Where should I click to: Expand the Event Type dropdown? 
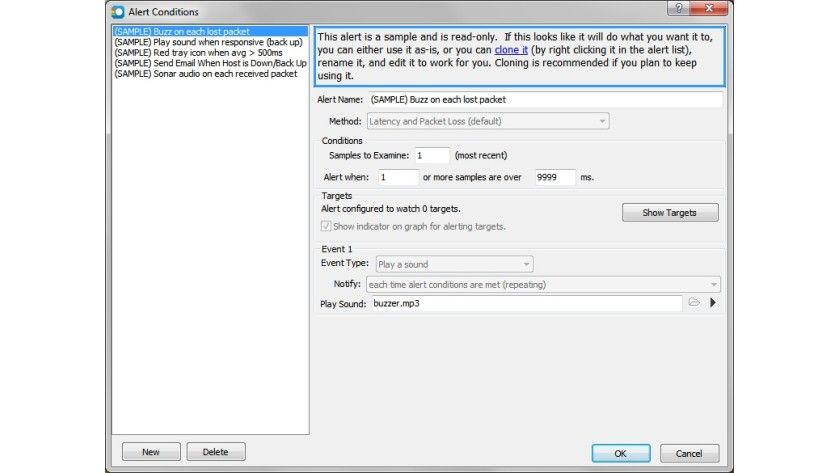[454, 264]
